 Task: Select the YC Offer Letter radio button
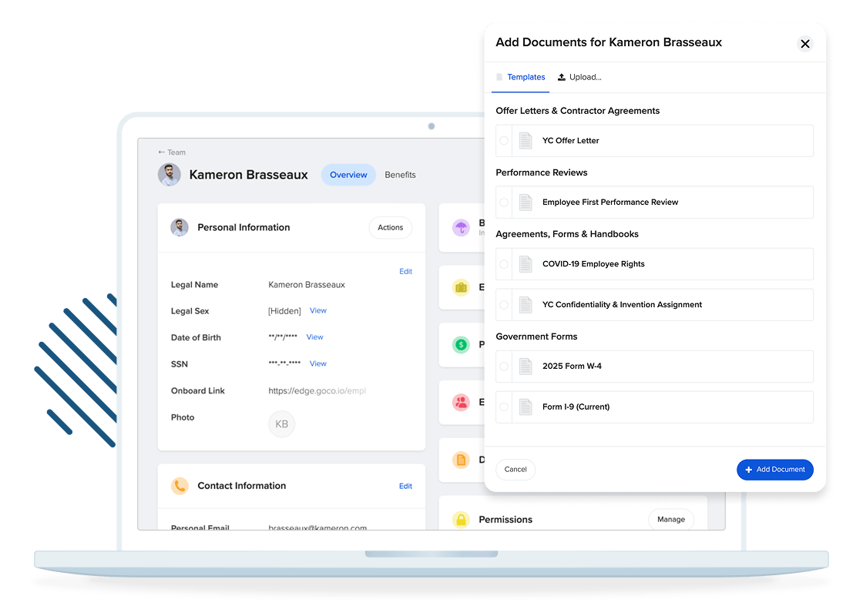pyautogui.click(x=504, y=141)
